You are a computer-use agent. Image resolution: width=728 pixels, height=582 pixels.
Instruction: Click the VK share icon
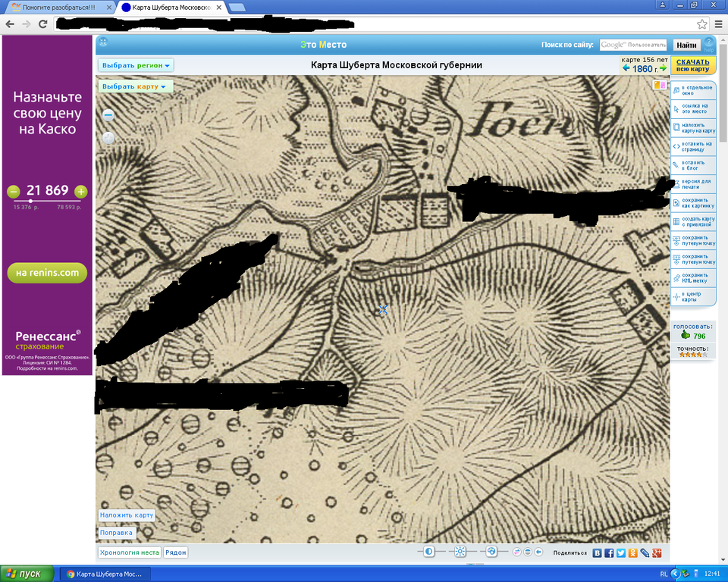coord(598,553)
